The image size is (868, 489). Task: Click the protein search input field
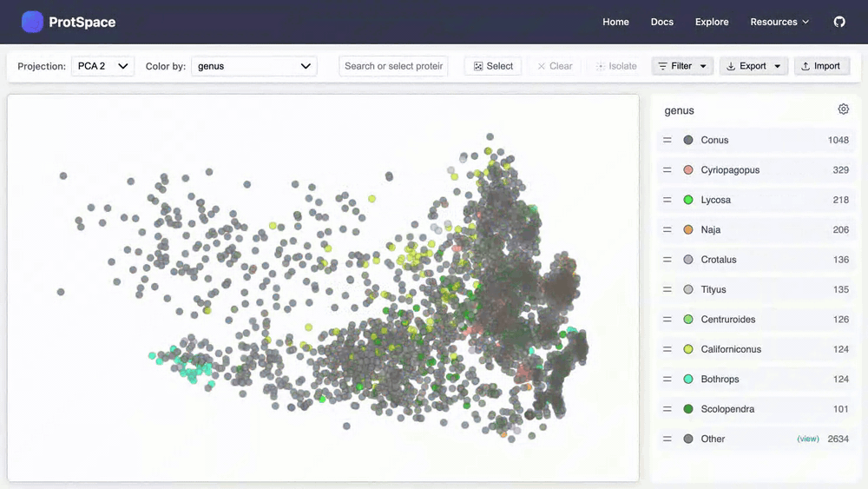point(393,66)
